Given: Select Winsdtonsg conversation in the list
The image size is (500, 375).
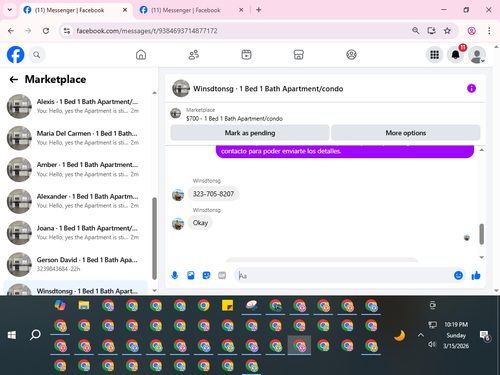Looking at the screenshot, I should coord(75,288).
